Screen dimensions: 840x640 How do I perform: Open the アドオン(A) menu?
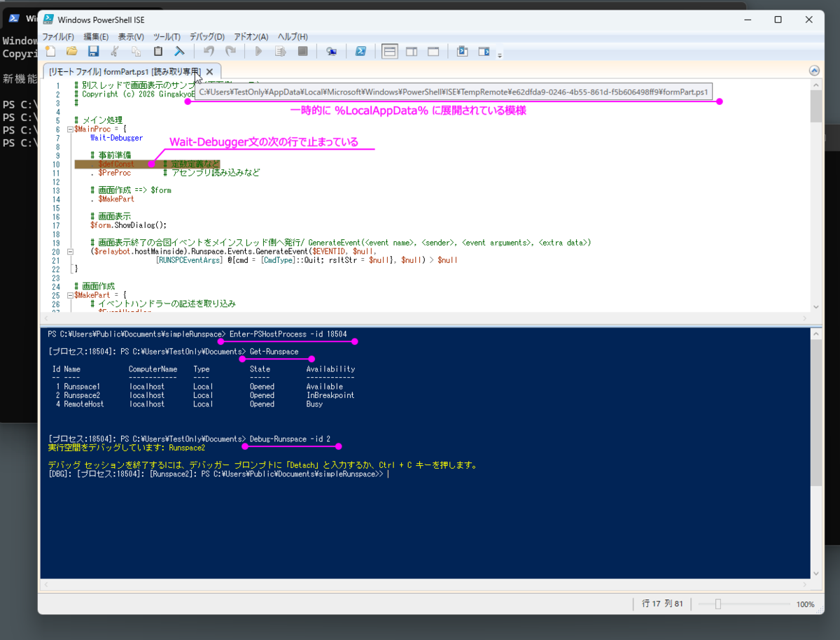click(251, 36)
